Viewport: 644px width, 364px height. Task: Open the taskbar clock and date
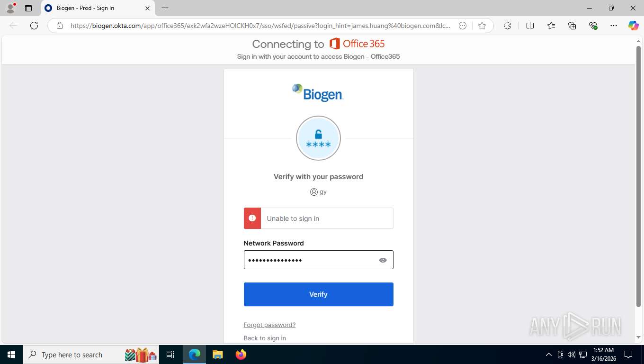(x=603, y=355)
